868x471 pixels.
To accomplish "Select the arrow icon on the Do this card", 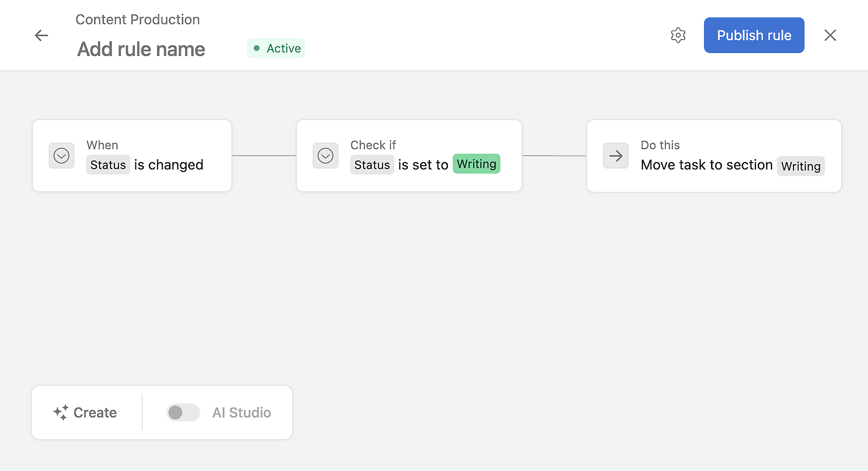I will [x=615, y=156].
